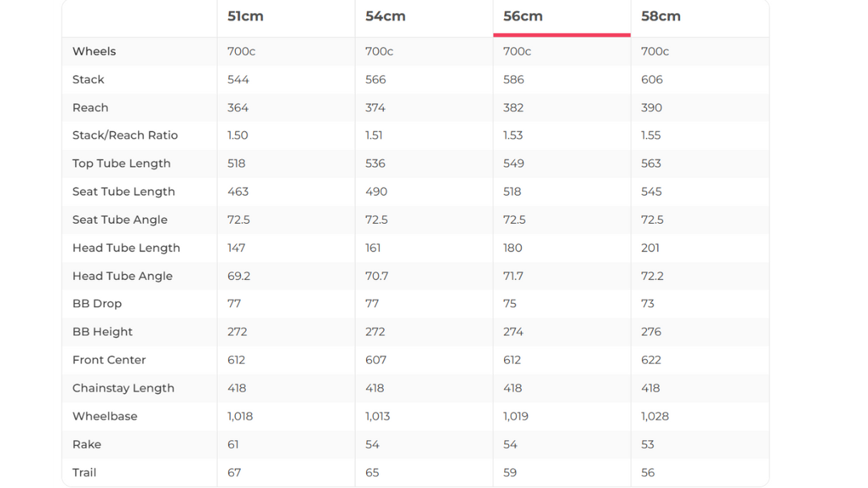Select the BB Drop row label
The width and height of the screenshot is (868, 488).
tap(97, 304)
